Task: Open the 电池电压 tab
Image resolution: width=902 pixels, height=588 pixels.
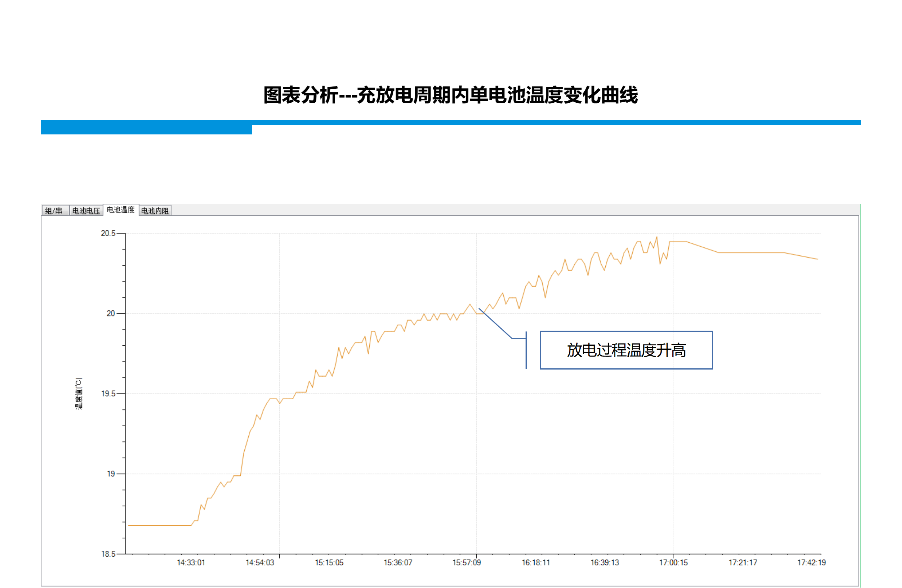Action: click(x=86, y=211)
